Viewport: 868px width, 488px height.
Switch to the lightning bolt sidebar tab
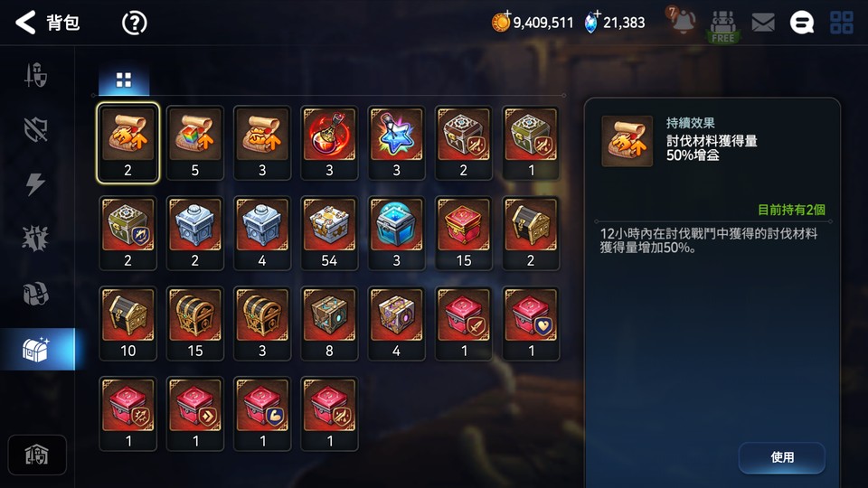[35, 183]
